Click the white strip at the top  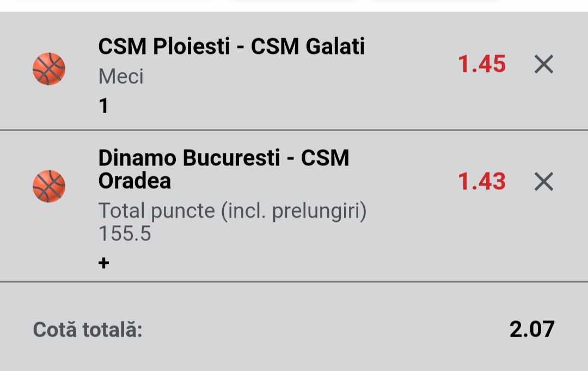pyautogui.click(x=294, y=5)
